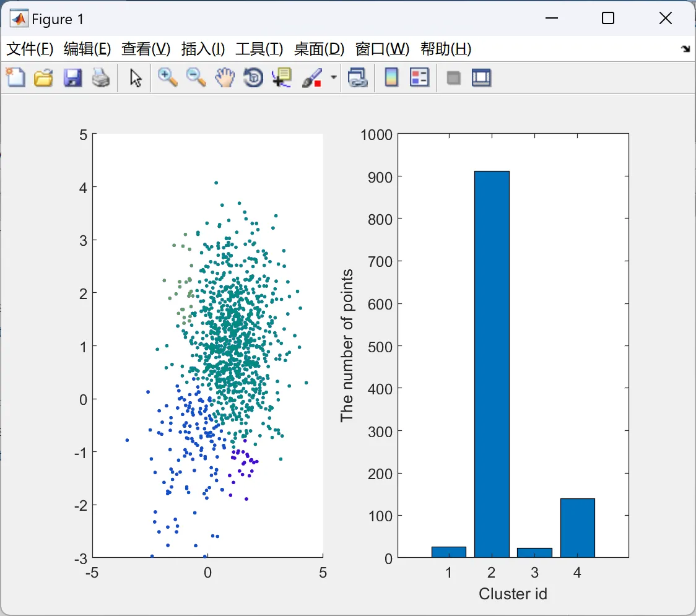This screenshot has height=616, width=696.
Task: Insert a colorbar via toolbar icon
Action: (391, 77)
